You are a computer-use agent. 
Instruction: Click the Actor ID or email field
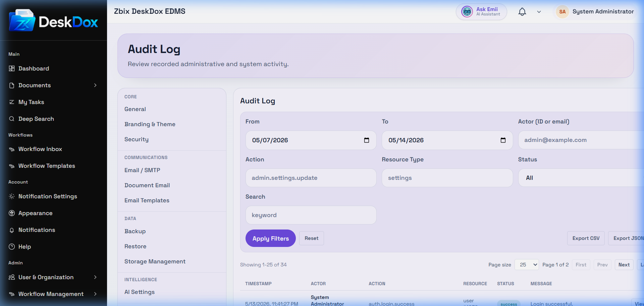(581, 140)
